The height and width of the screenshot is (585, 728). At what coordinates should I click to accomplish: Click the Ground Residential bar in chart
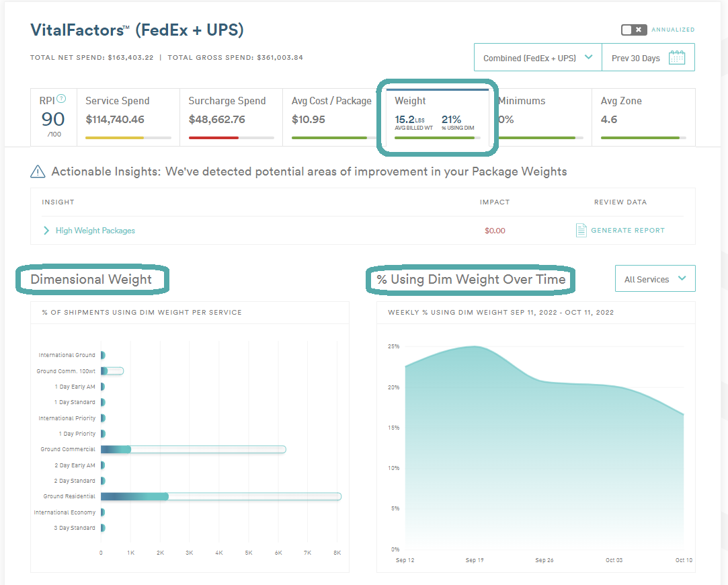pos(221,497)
